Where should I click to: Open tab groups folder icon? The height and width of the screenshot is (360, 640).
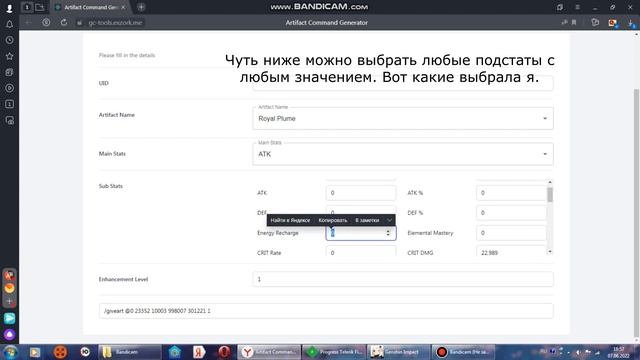pos(40,7)
